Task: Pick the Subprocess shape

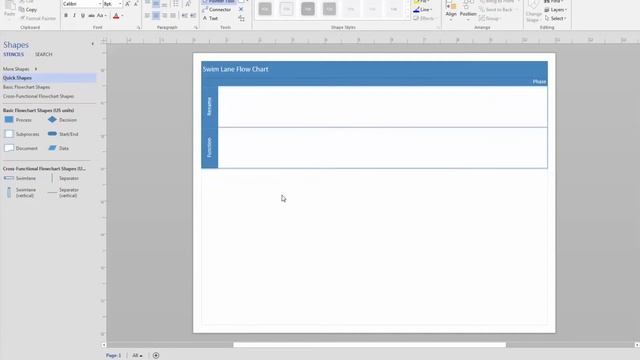Action: click(22, 134)
